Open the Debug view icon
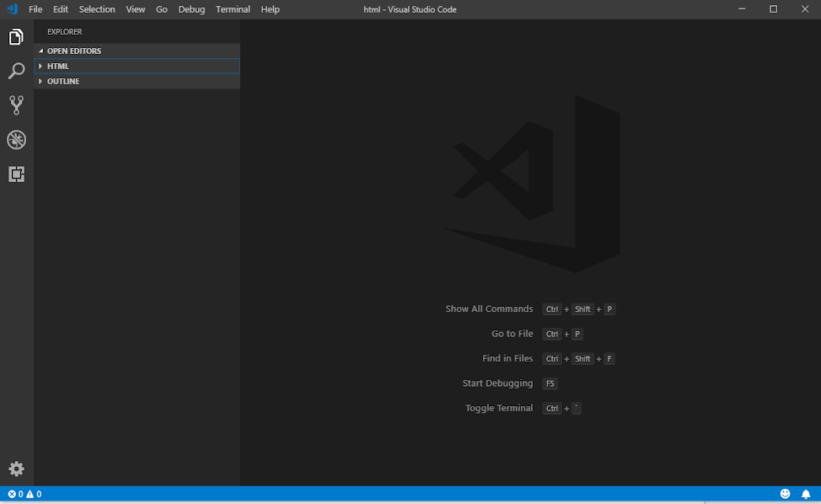 [16, 140]
